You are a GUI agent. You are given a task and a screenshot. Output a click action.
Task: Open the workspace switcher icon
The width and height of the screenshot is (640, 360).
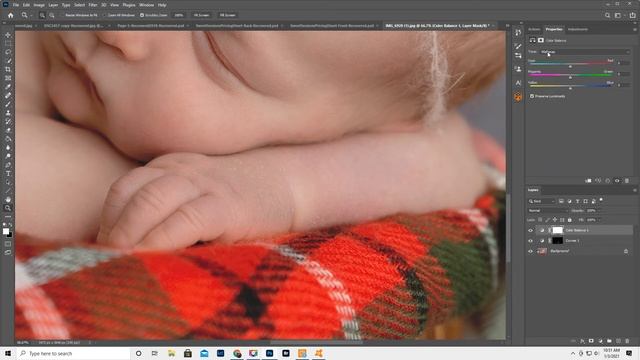pos(618,15)
